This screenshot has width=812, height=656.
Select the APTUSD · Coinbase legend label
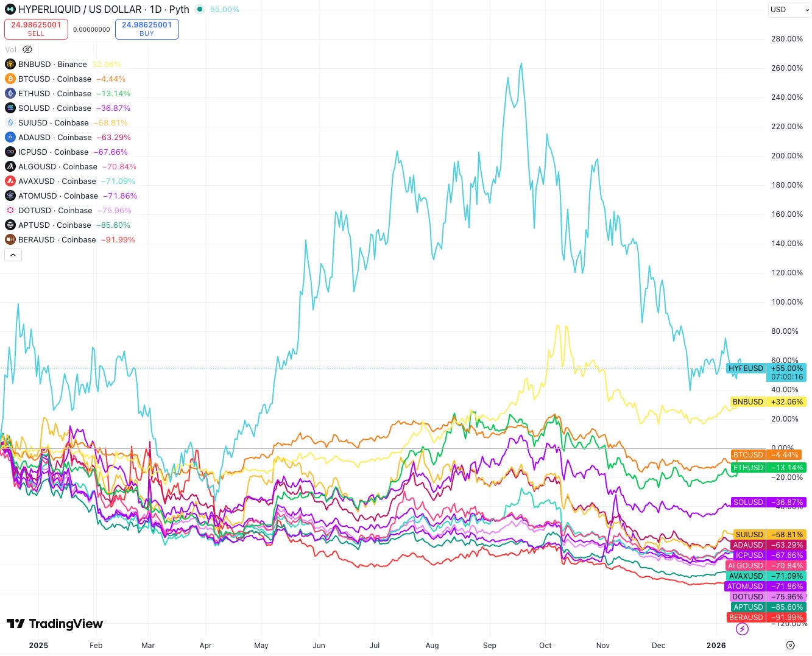(55, 225)
